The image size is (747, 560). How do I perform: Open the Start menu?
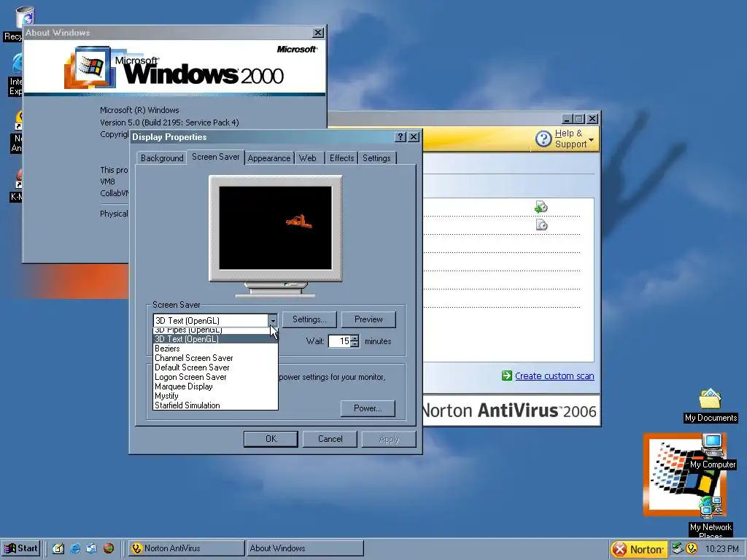tap(21, 548)
